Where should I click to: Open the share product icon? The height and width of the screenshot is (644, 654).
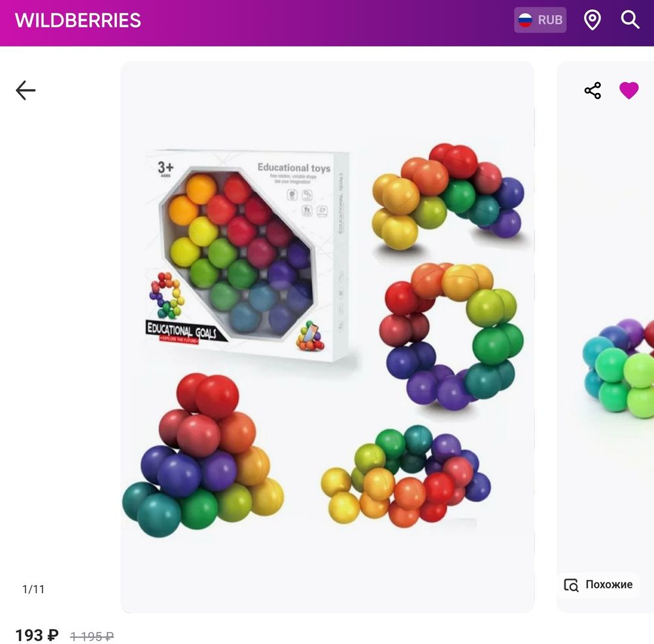click(x=593, y=90)
